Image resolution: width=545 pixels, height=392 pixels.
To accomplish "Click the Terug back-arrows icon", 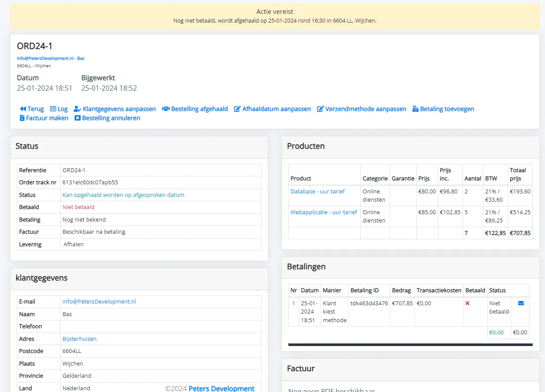I will tap(23, 109).
